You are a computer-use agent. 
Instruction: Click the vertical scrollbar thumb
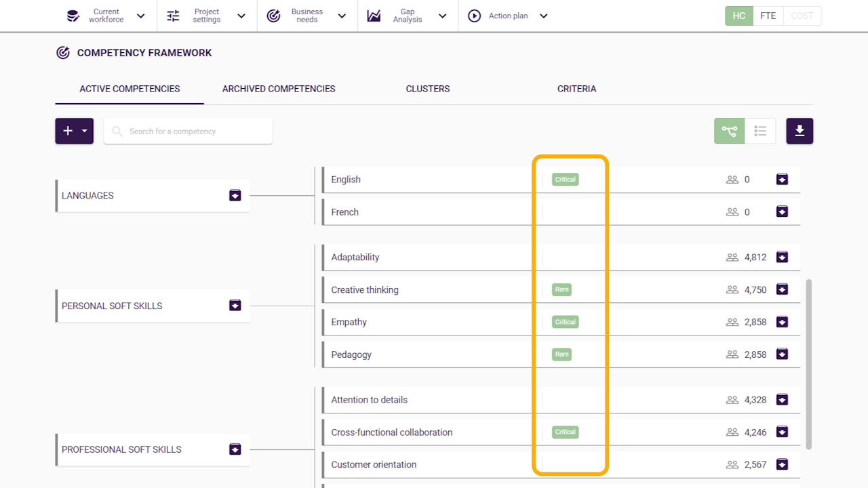point(808,363)
